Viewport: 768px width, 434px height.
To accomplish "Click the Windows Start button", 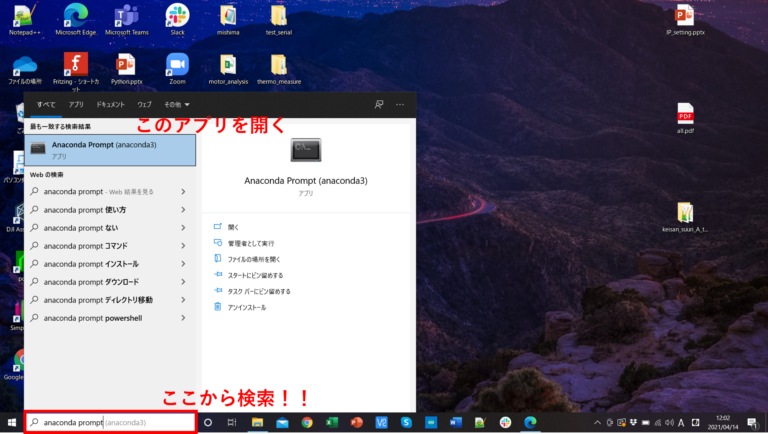I will pos(12,423).
